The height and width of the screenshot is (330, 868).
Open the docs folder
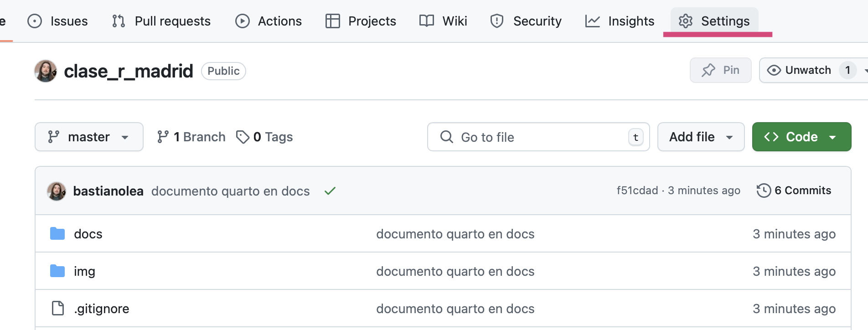coord(88,234)
